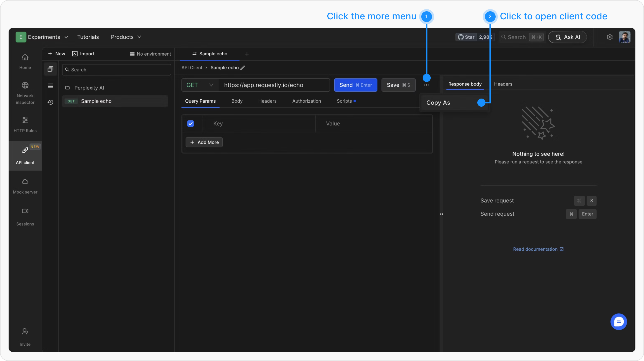644x361 pixels.
Task: Expand the GET method dropdown
Action: pyautogui.click(x=200, y=85)
